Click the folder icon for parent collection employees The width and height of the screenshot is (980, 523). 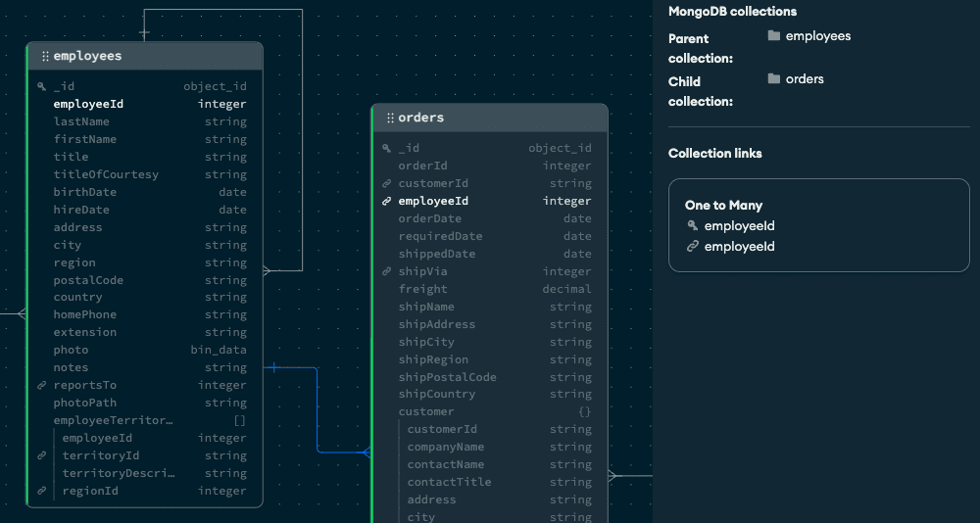[x=774, y=36]
